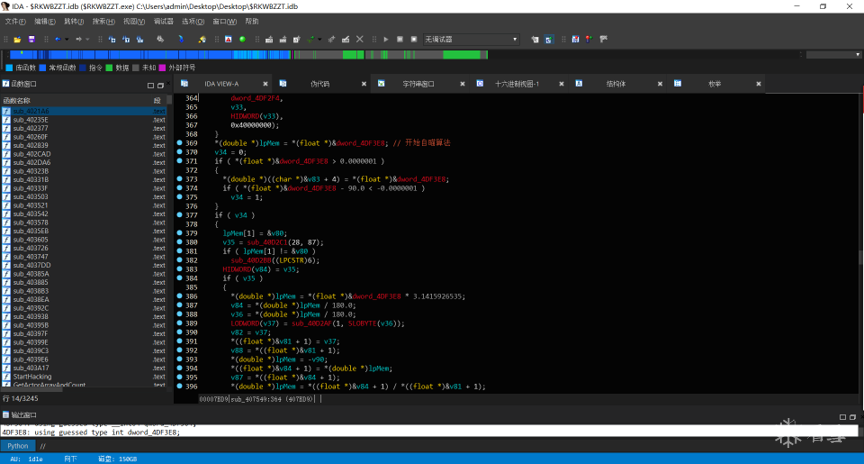The height and width of the screenshot is (464, 864).
Task: Open the 搜索 (Search) menu
Action: [x=104, y=21]
